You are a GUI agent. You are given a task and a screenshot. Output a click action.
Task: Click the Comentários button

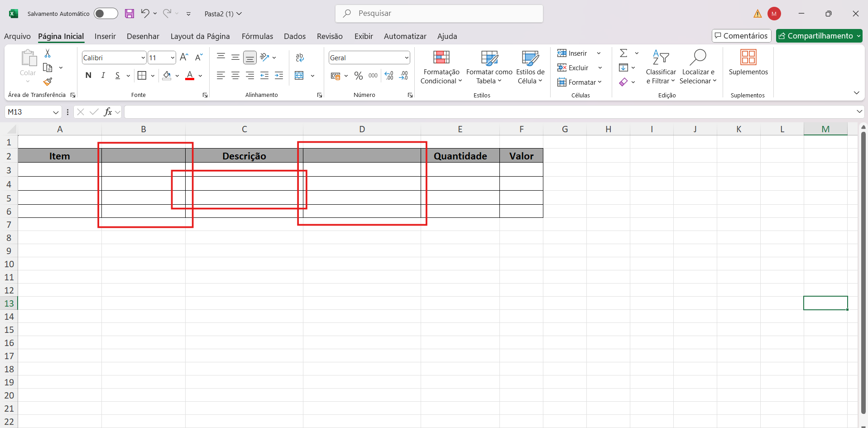(741, 36)
